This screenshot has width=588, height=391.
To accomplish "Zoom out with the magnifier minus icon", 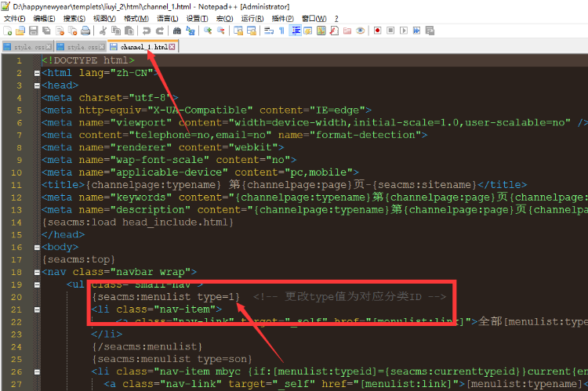I will click(221, 31).
